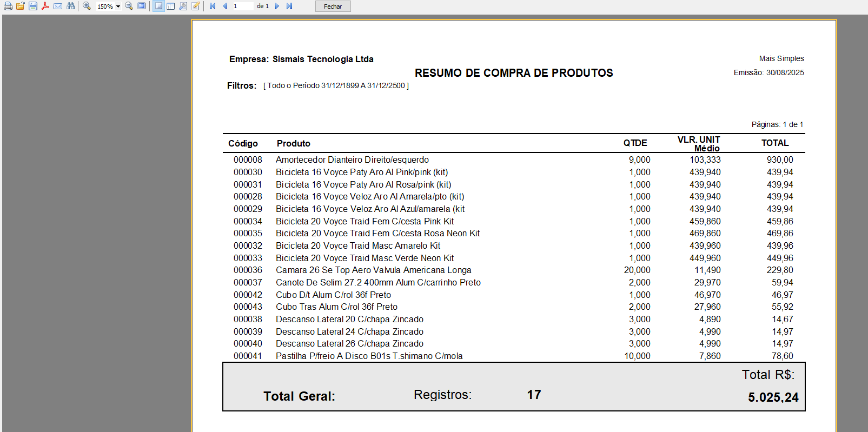The width and height of the screenshot is (868, 432).
Task: Send report by e-mail envelope icon
Action: pos(58,6)
